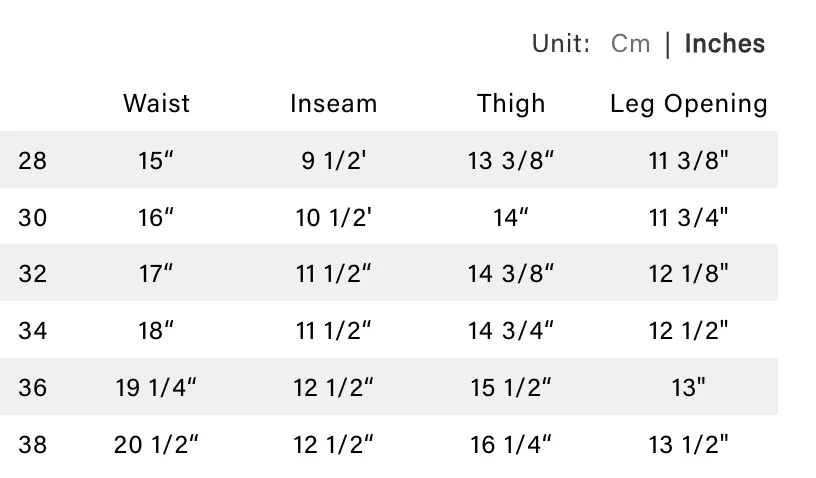Click the 13 3/8" thigh cell
This screenshot has height=478, width=816.
point(511,160)
